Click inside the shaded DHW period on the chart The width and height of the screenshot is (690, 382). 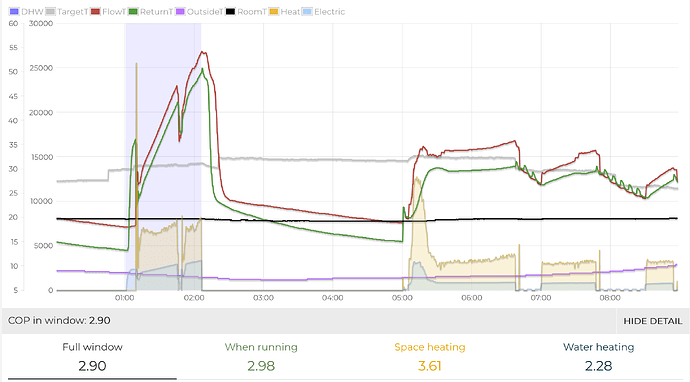163,132
